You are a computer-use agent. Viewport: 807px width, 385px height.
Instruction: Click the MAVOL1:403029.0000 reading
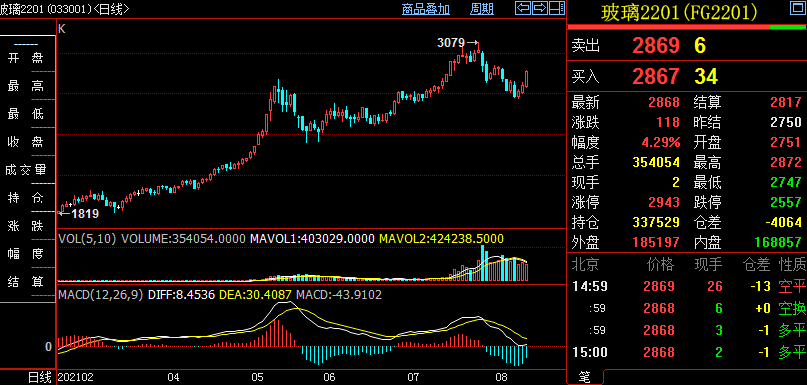[312, 239]
